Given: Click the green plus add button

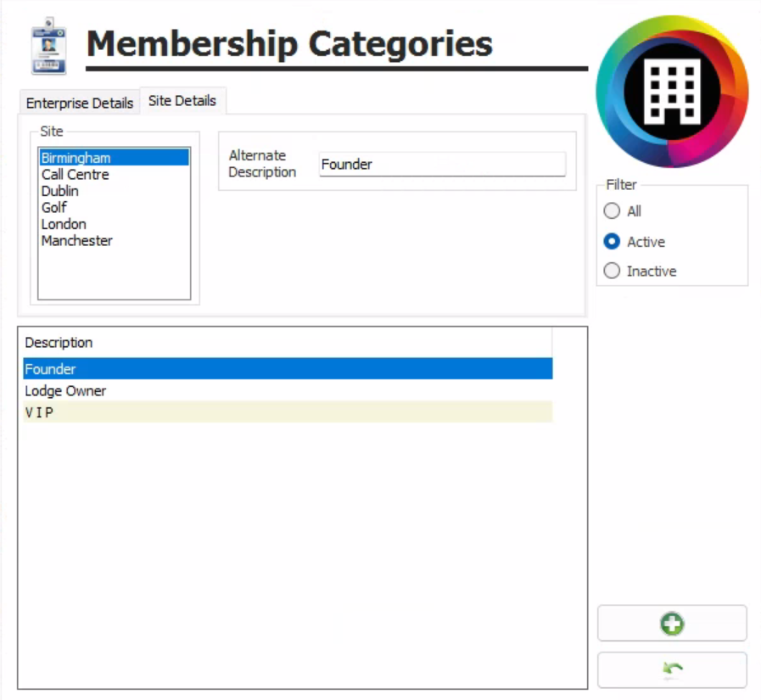Looking at the screenshot, I should tap(672, 624).
